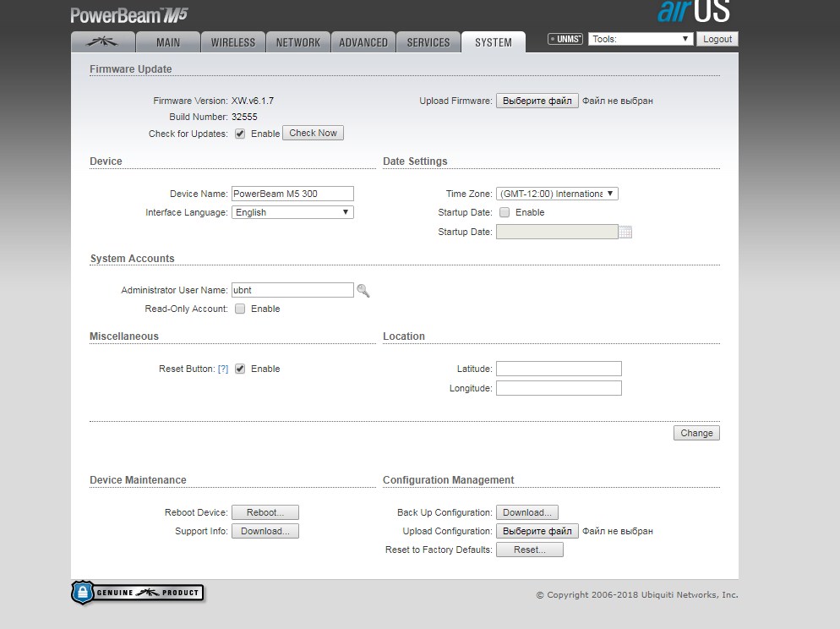Enable the Startup Date checkbox
Screen dimensions: 840x629
pyautogui.click(x=505, y=212)
